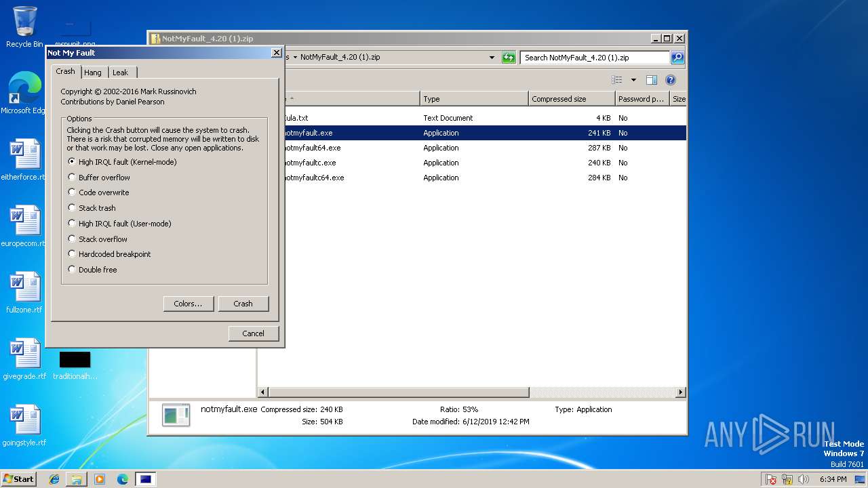The image size is (868, 488).
Task: Open Explorer help question mark icon
Action: pyautogui.click(x=671, y=80)
